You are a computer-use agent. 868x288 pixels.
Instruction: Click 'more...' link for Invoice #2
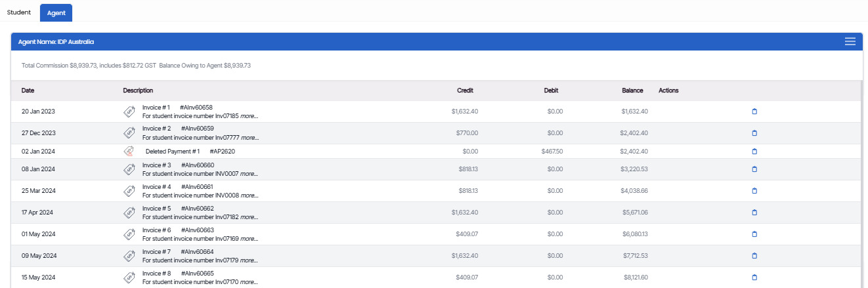[250, 138]
